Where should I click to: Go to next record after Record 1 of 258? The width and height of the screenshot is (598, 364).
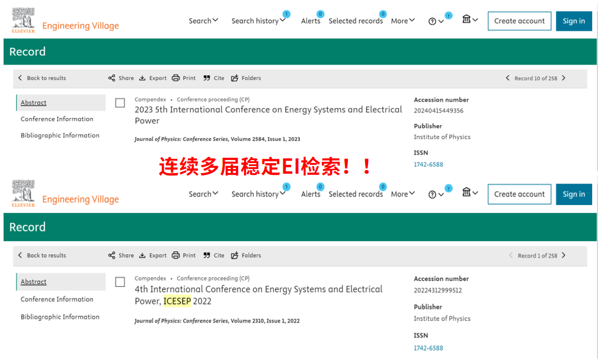pos(564,256)
